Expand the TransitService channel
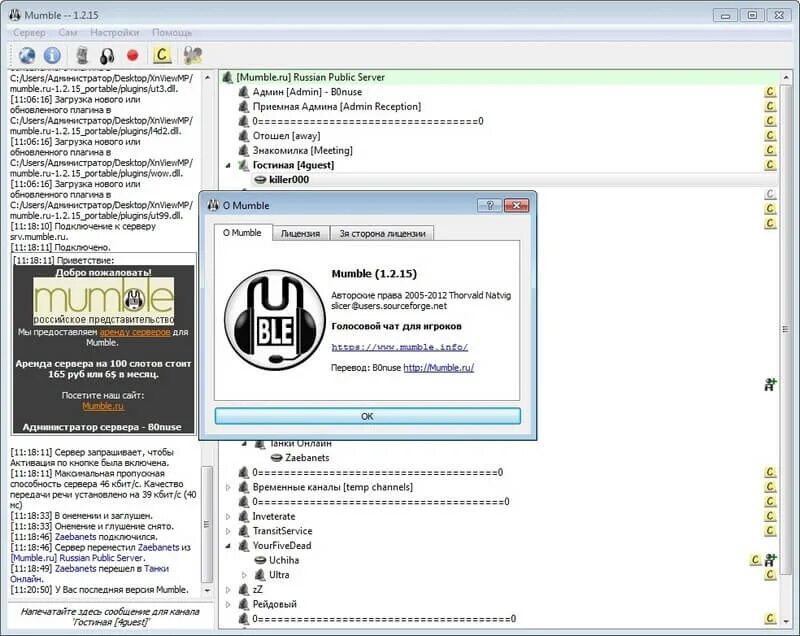 point(228,531)
